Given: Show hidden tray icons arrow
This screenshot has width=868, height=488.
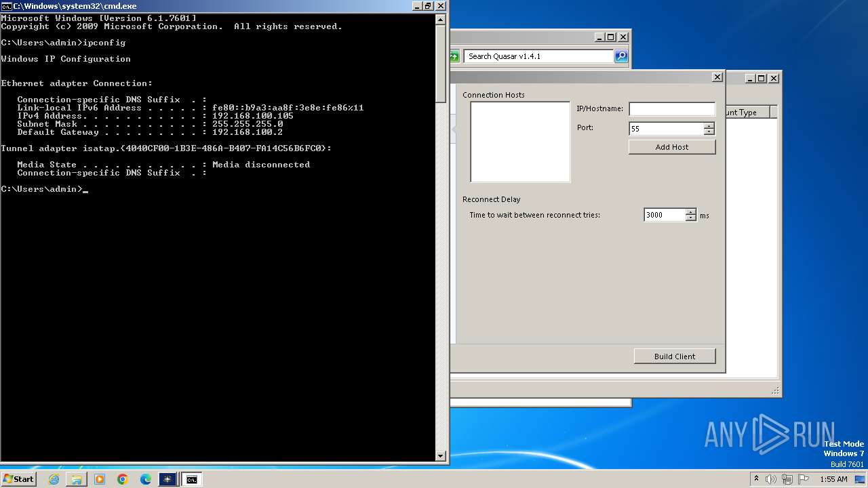Looking at the screenshot, I should coord(756,479).
